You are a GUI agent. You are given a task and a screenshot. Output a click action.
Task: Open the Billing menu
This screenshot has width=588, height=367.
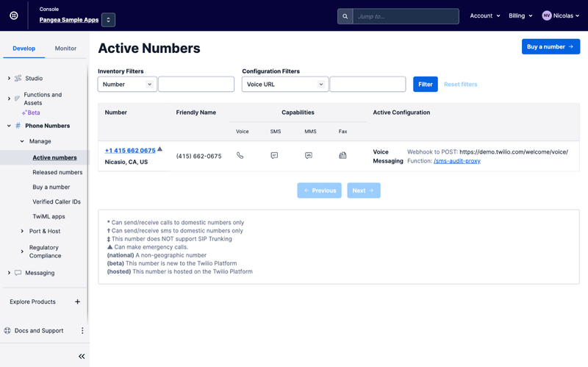pyautogui.click(x=520, y=15)
